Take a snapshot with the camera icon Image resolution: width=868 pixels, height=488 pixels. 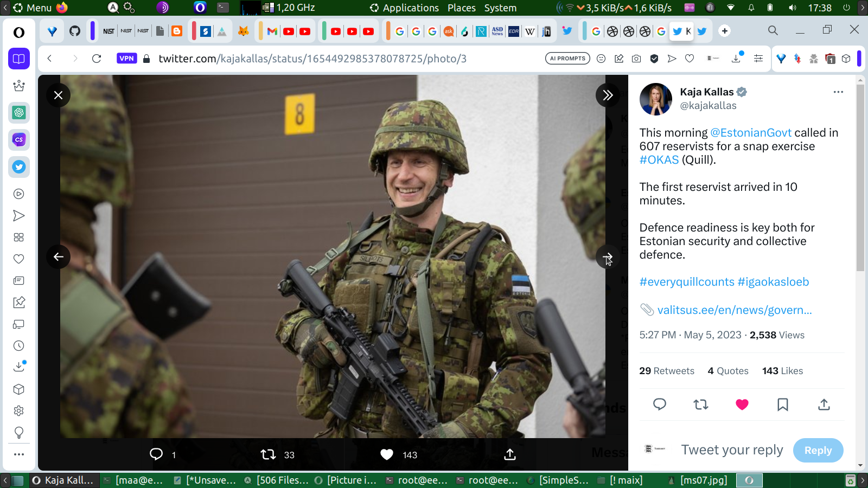click(x=636, y=59)
